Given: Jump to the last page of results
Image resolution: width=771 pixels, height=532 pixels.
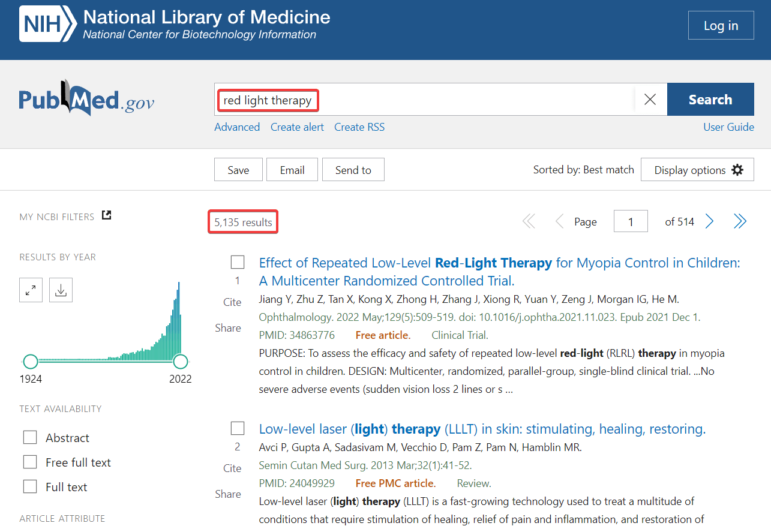Looking at the screenshot, I should tap(740, 222).
